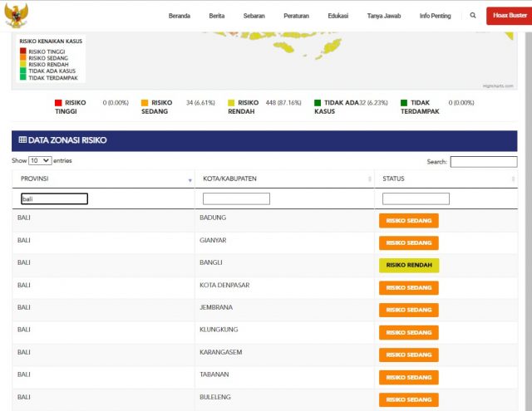The height and width of the screenshot is (411, 532).
Task: Focus the table Search field
Action: (483, 162)
